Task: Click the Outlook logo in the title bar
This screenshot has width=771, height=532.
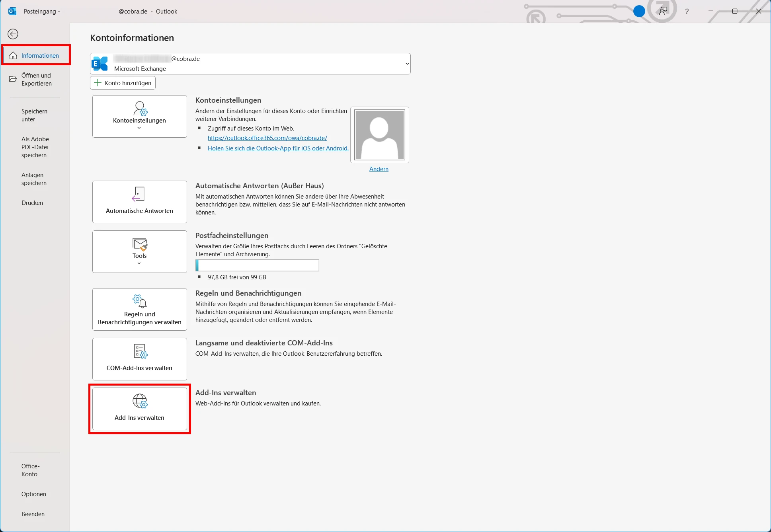Action: coord(12,11)
